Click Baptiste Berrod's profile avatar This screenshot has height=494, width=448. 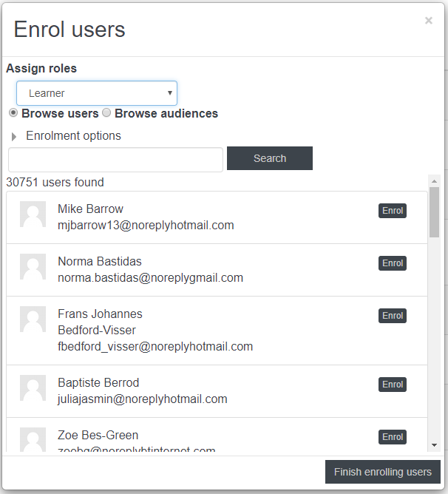pos(33,388)
